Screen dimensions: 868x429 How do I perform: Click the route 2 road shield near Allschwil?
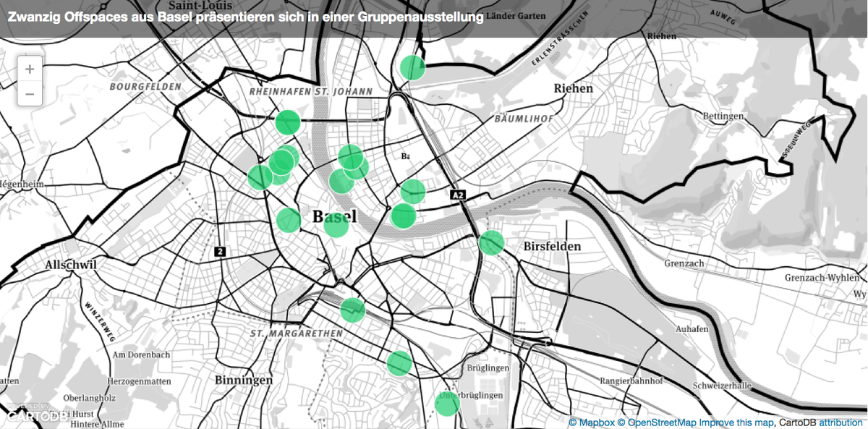pos(221,251)
